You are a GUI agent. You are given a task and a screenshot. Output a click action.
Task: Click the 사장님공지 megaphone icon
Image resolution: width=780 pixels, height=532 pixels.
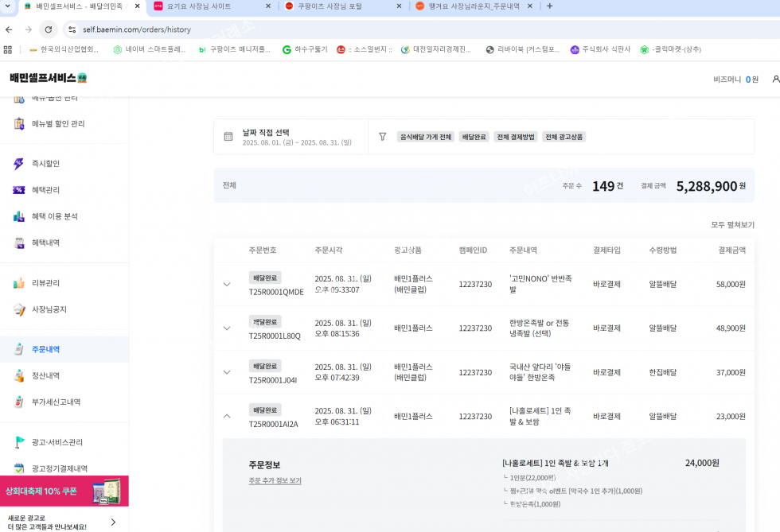coord(19,309)
